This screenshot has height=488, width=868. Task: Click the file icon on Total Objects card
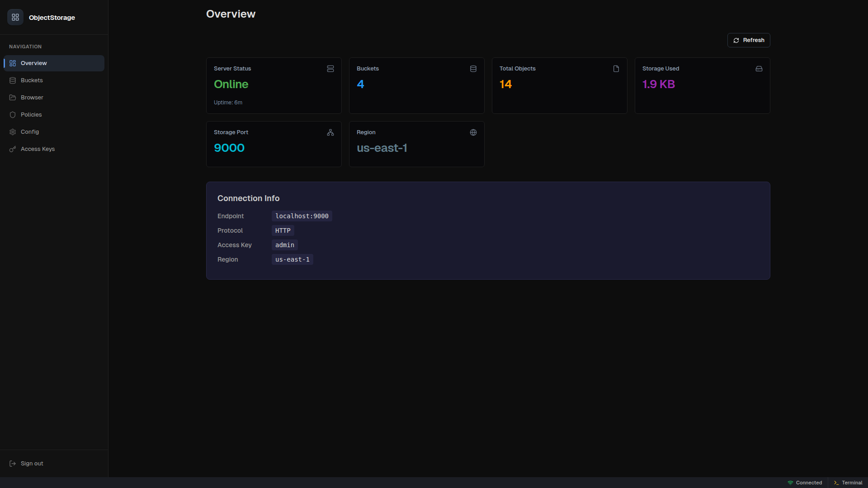[x=616, y=69]
